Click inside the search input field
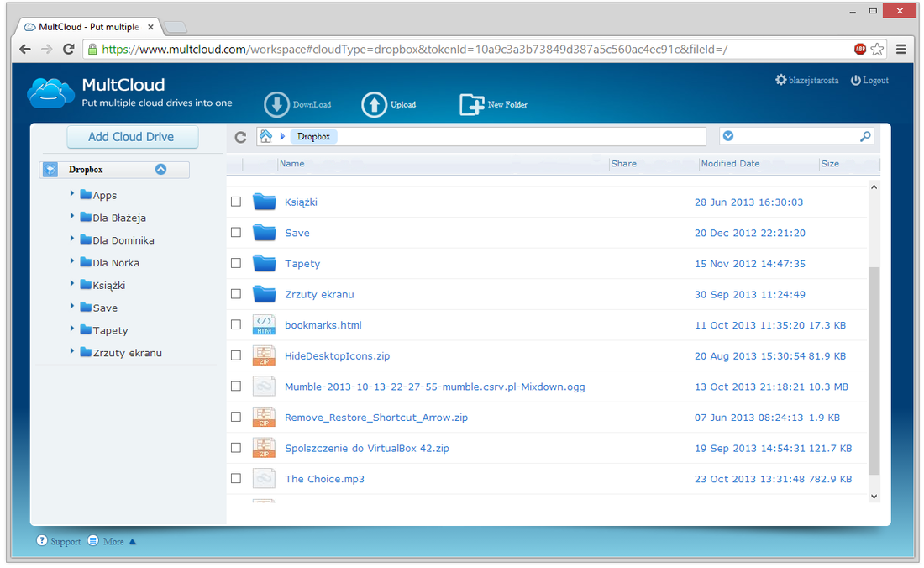Viewport: 924px width, 568px height. (x=796, y=137)
